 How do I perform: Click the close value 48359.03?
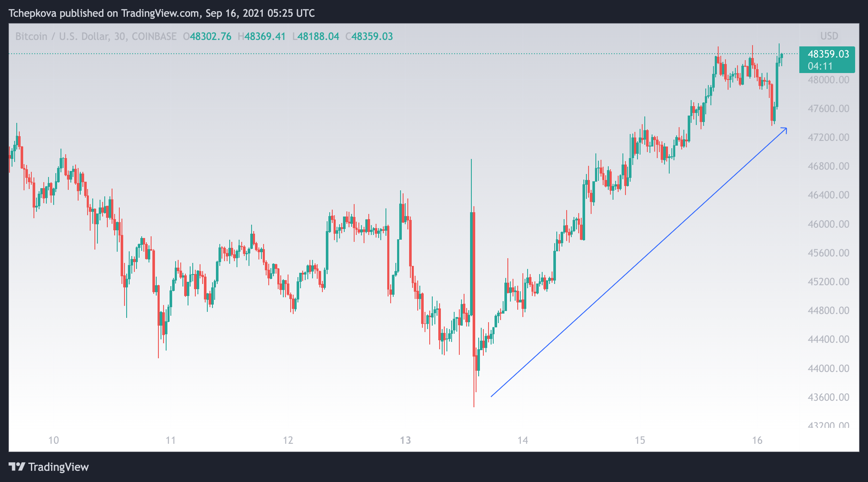tap(372, 37)
